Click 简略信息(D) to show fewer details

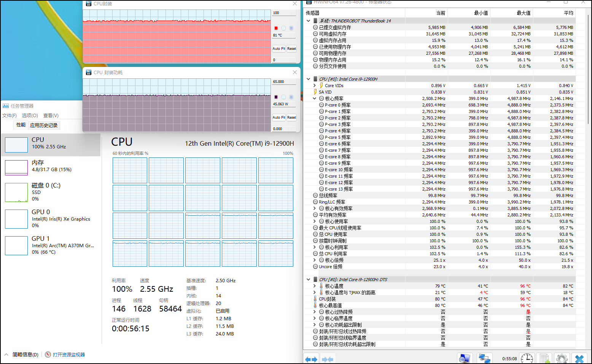tap(25, 354)
